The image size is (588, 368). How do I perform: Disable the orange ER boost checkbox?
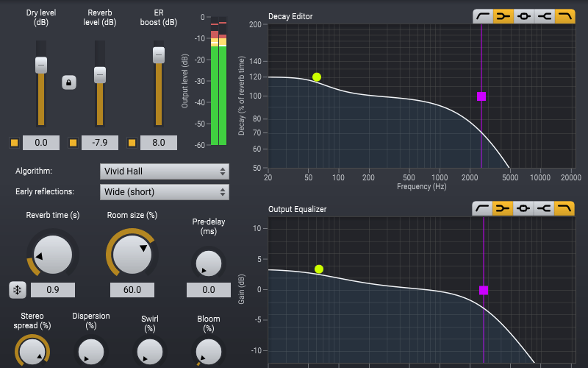point(132,143)
